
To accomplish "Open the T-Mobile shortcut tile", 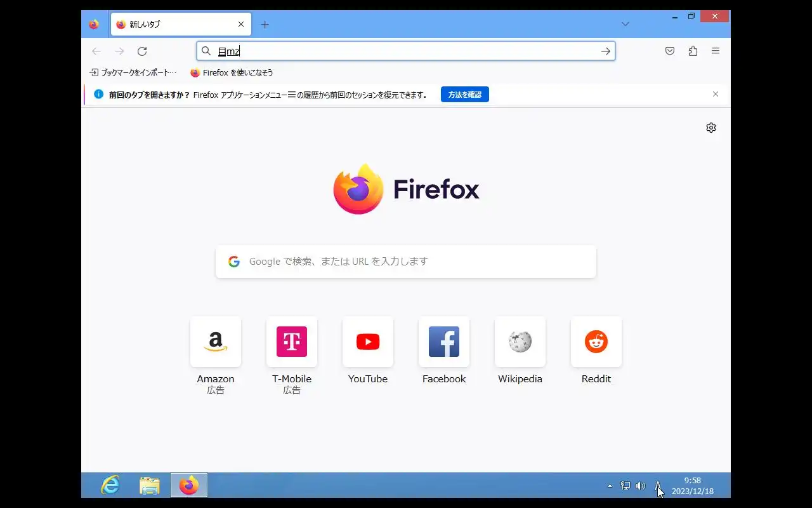I will 292,342.
